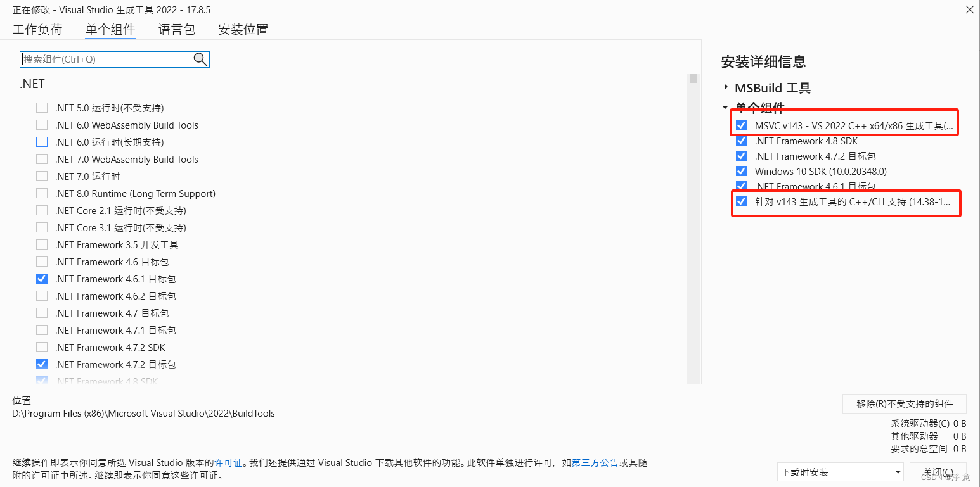Check .NET 7.0 WebAssembly Build Tools

42,159
